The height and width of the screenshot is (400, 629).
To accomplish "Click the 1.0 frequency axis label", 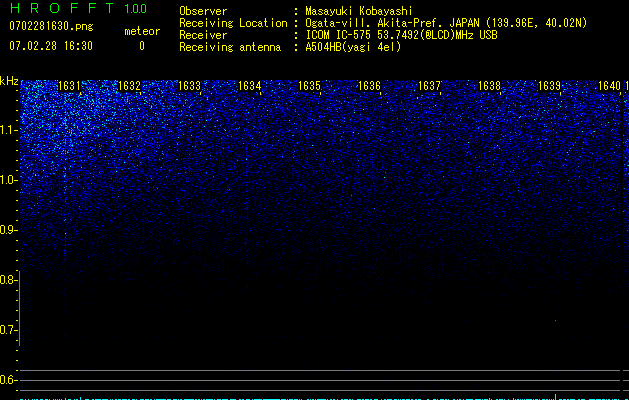I will tap(8, 180).
